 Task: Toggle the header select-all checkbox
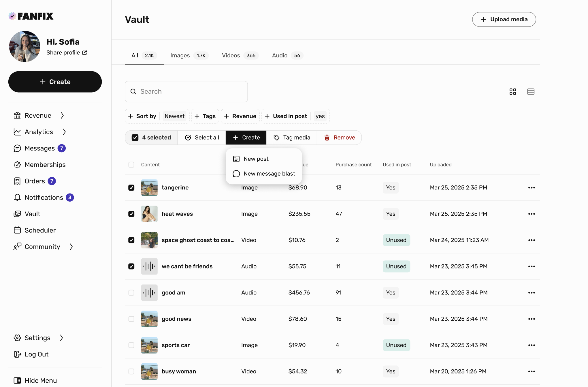[131, 165]
